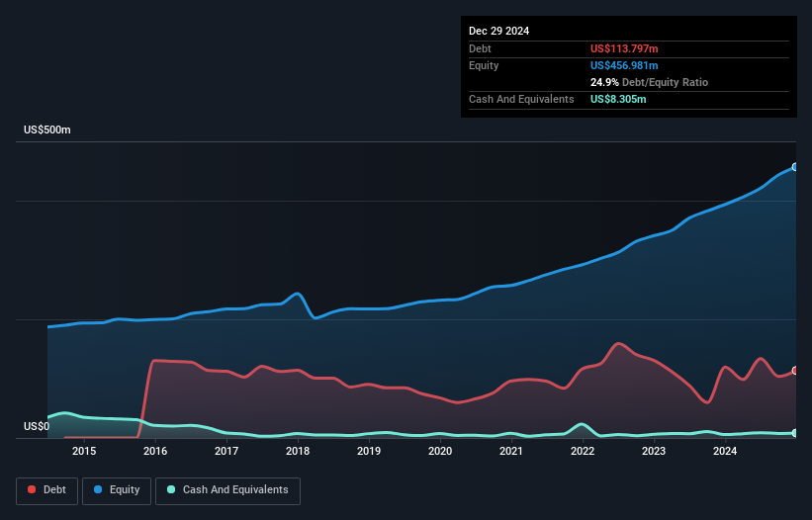This screenshot has height=520, width=812.
Task: Click the cash value US$8.305m
Action: (618, 99)
